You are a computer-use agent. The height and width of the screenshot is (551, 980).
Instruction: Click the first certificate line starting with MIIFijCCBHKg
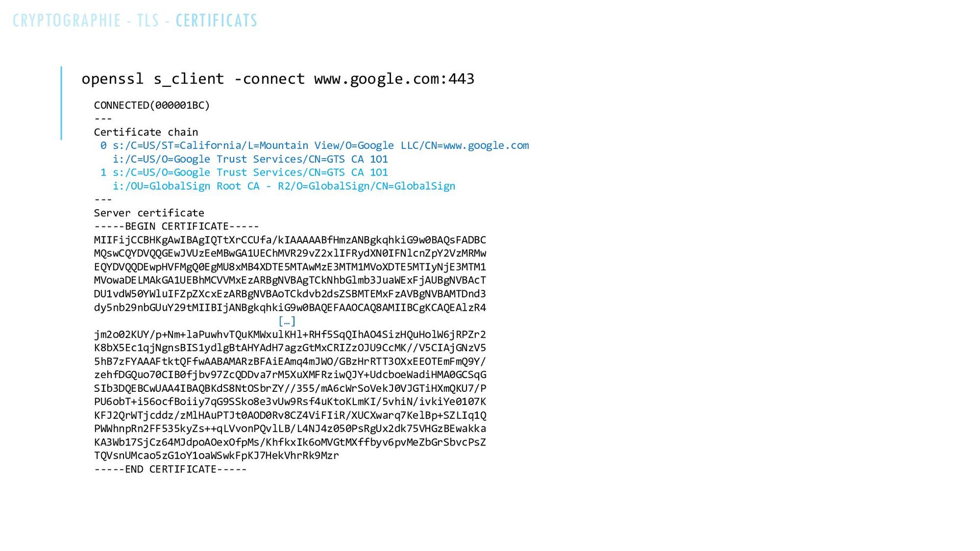pos(290,240)
